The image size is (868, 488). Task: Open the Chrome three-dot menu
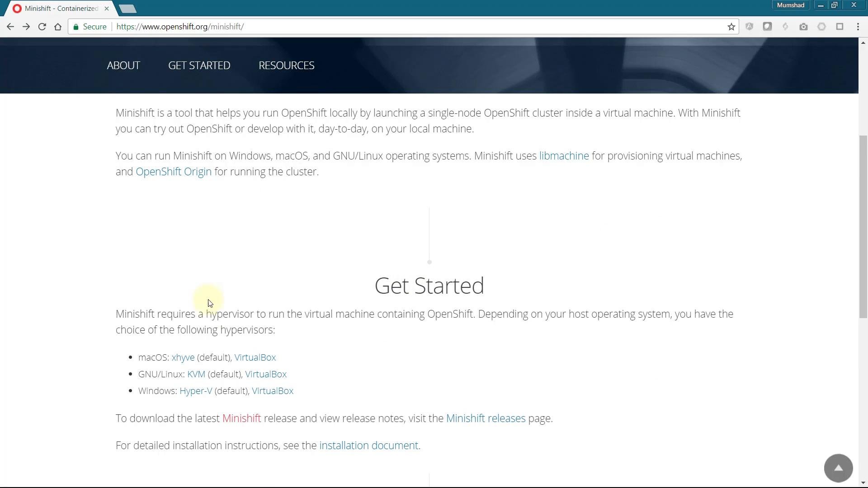pyautogui.click(x=858, y=27)
